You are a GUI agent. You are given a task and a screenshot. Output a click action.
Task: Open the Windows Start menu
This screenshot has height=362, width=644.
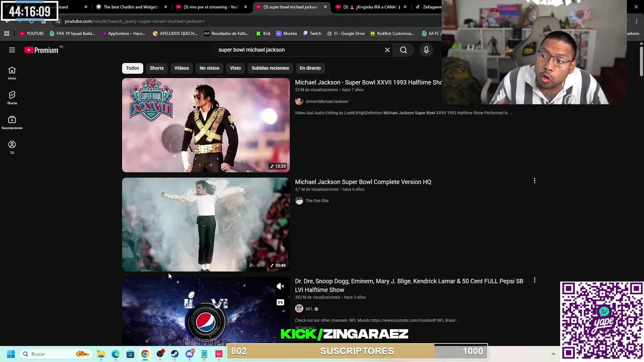click(11, 354)
